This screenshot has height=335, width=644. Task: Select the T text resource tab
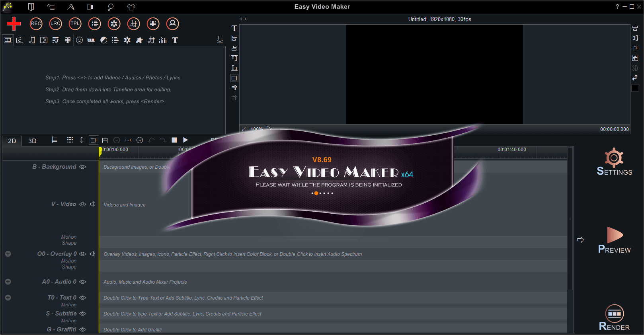(175, 40)
